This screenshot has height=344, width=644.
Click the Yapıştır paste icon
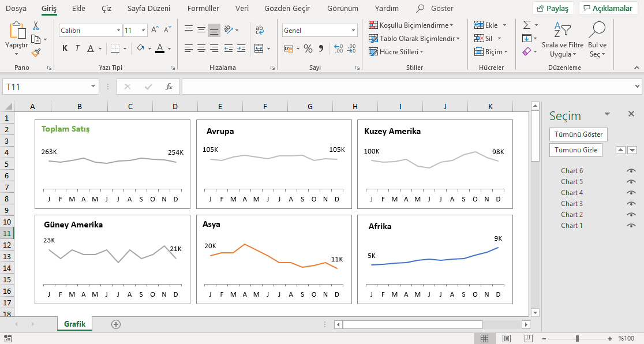pyautogui.click(x=17, y=31)
